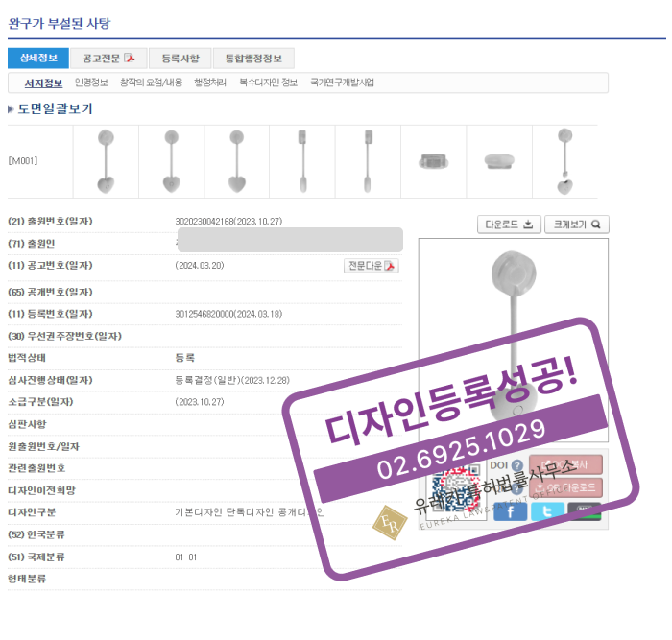Switch to 공고전문 tab
Viewport: 672px width, 640px height.
tap(108, 58)
